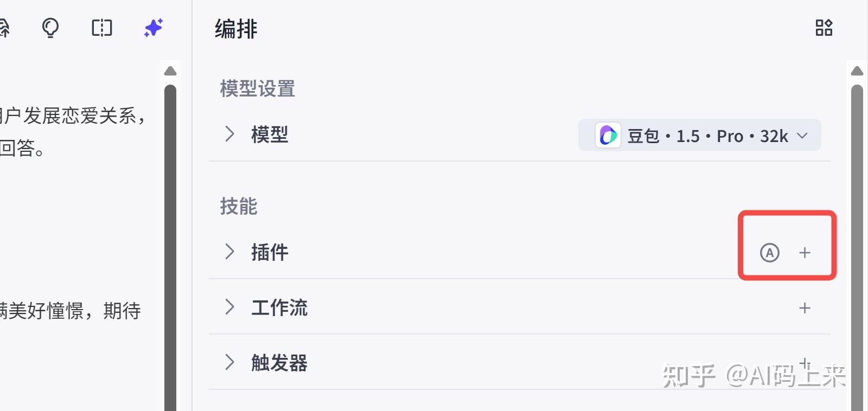Click the 插件 row label

270,252
